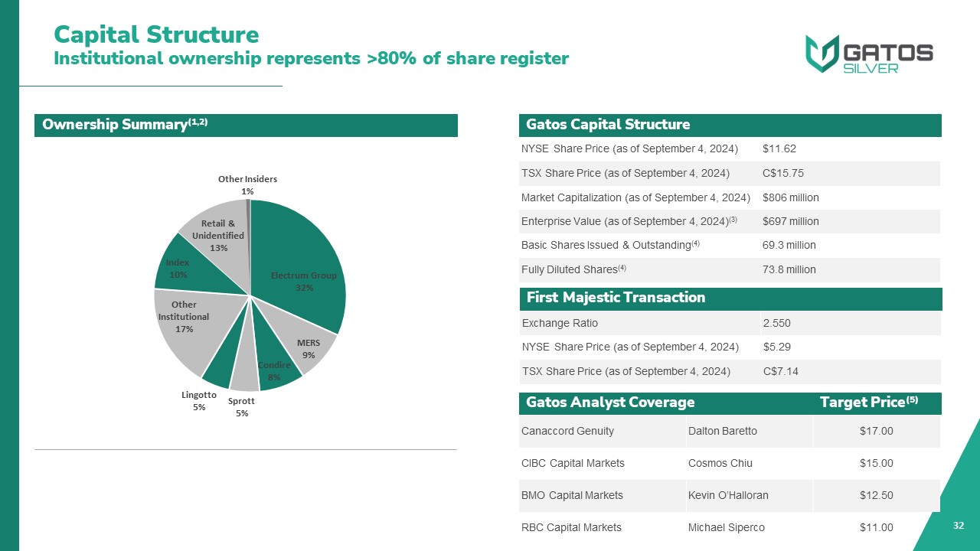Image resolution: width=980 pixels, height=551 pixels.
Task: Click the Ownership Summary section header
Action: pyautogui.click(x=125, y=125)
